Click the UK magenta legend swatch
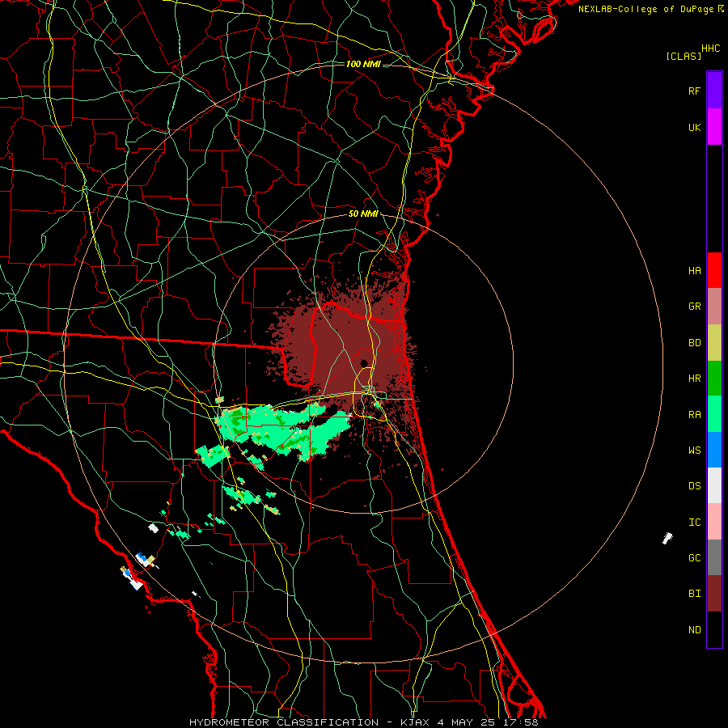 [714, 127]
